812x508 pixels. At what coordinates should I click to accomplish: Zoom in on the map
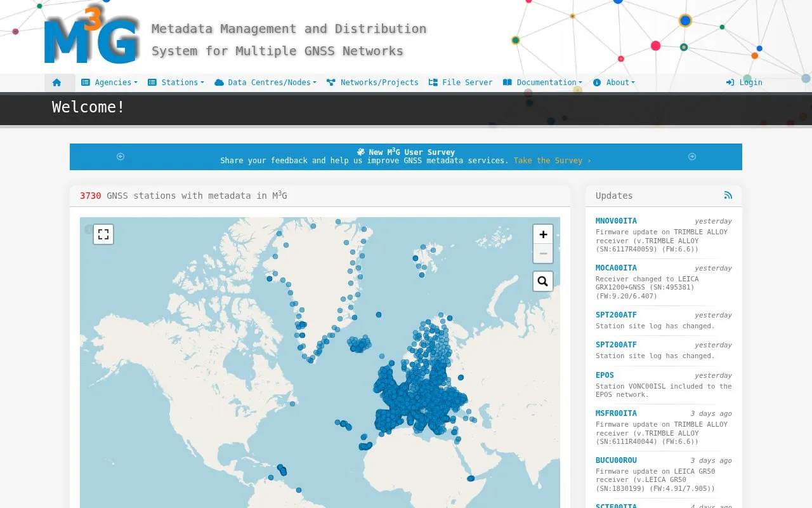coord(543,234)
